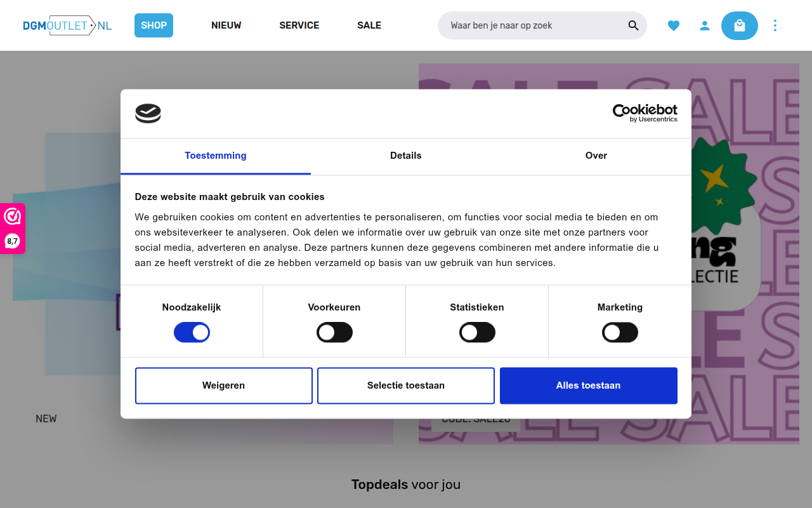Viewport: 812px width, 508px height.
Task: Enable the Marketing cookies switch
Action: point(620,333)
